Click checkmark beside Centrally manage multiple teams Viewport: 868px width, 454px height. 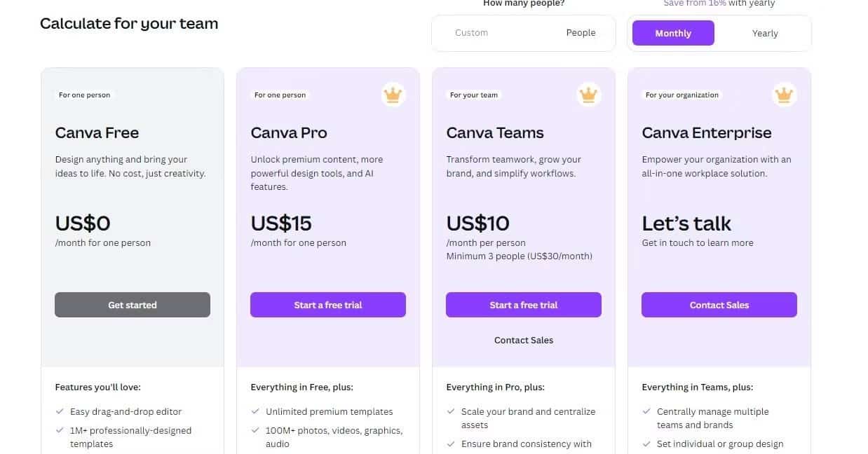(646, 412)
